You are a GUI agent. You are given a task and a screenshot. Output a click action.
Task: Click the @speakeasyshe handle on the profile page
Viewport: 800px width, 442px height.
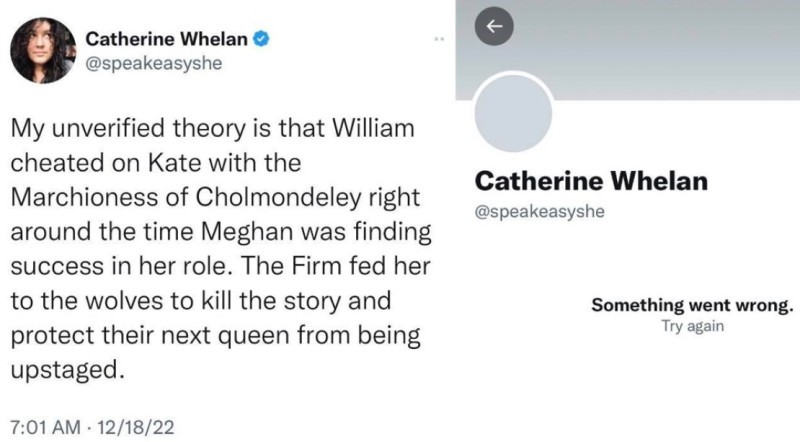(x=539, y=211)
